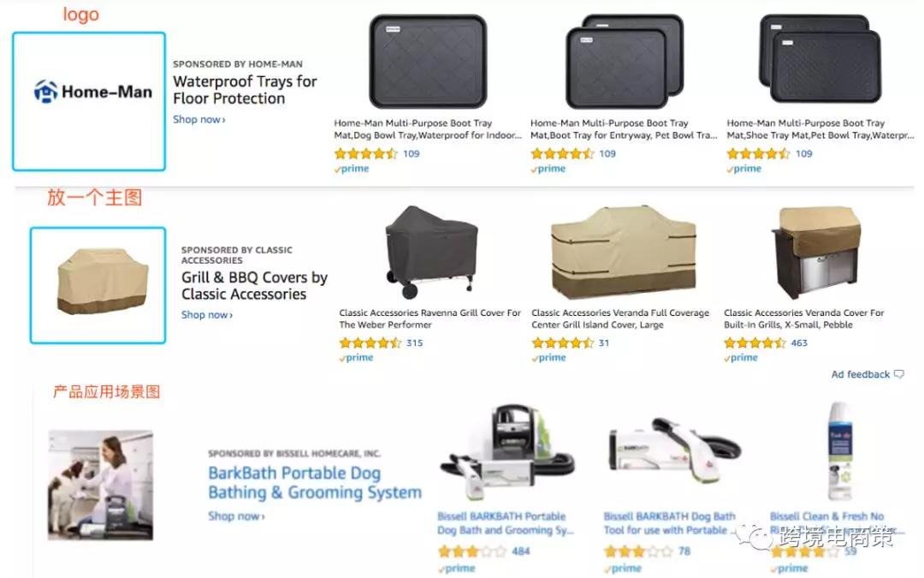Click the Ad feedback speech bubble icon
924x578 pixels.
(x=898, y=374)
